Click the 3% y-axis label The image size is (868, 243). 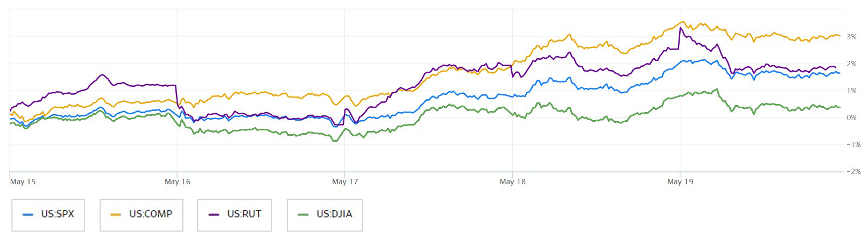[851, 37]
